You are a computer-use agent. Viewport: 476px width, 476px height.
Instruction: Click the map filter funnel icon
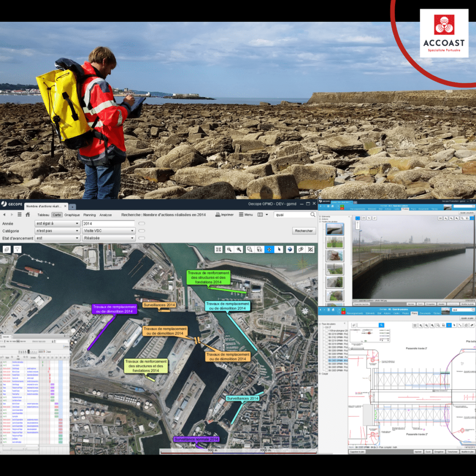pyautogui.click(x=17, y=249)
